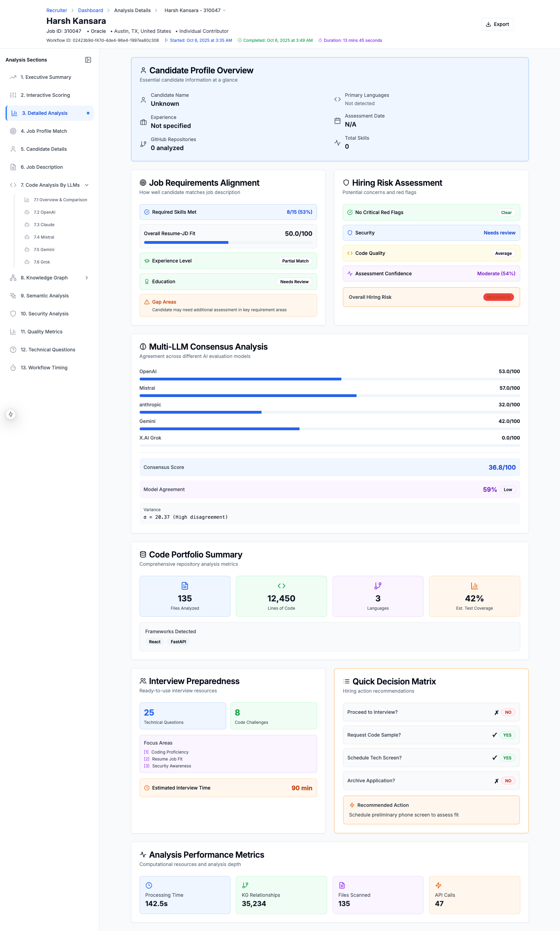Collapse the Analysis Sections sidebar panel icon

coord(88,60)
